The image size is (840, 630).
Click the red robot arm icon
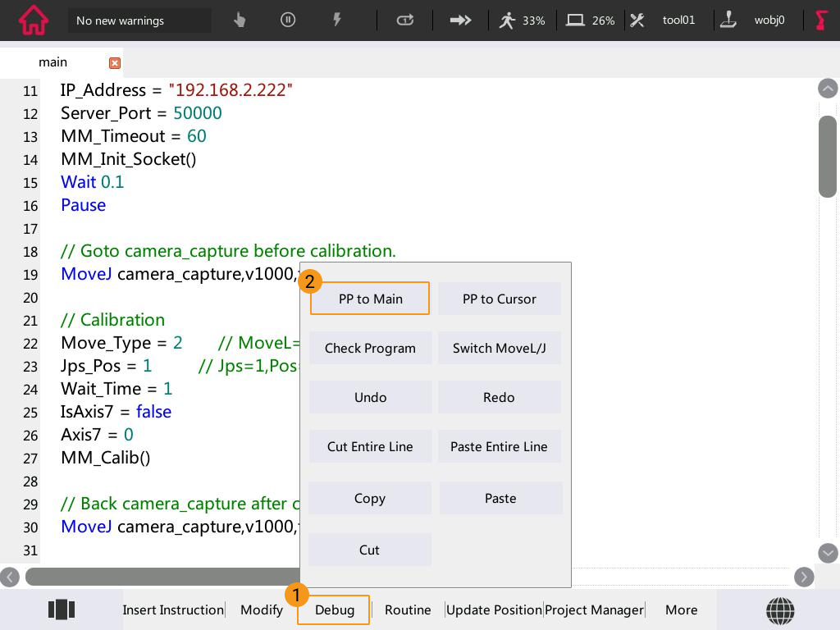[821, 21]
